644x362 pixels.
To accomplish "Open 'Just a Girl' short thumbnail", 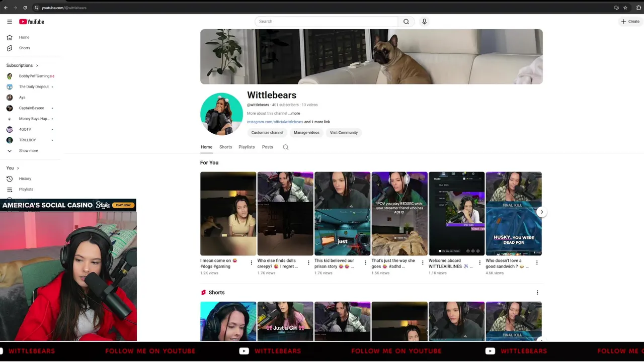I will click(285, 321).
